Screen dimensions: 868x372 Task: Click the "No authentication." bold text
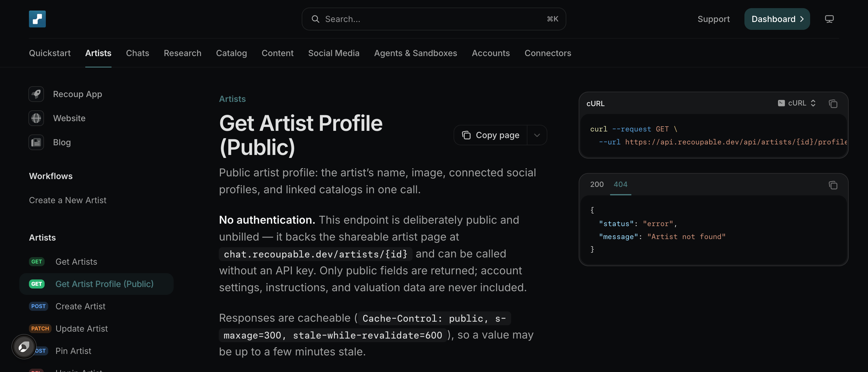pos(267,220)
